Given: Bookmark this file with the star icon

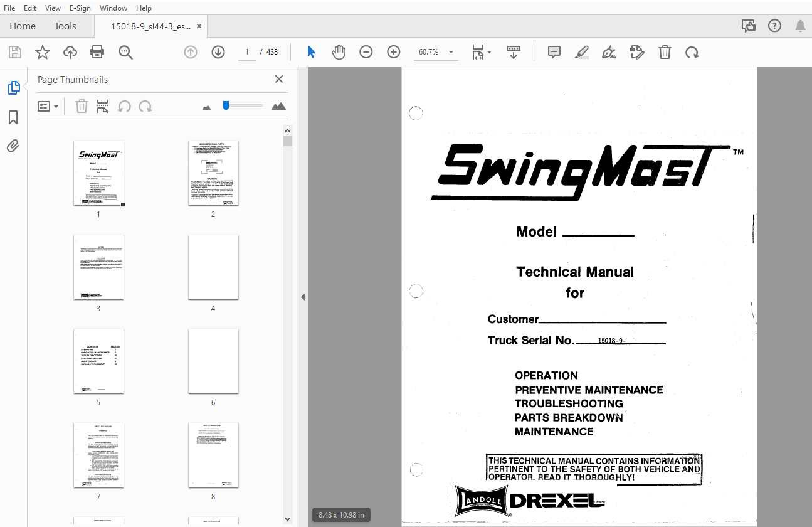Looking at the screenshot, I should [42, 52].
